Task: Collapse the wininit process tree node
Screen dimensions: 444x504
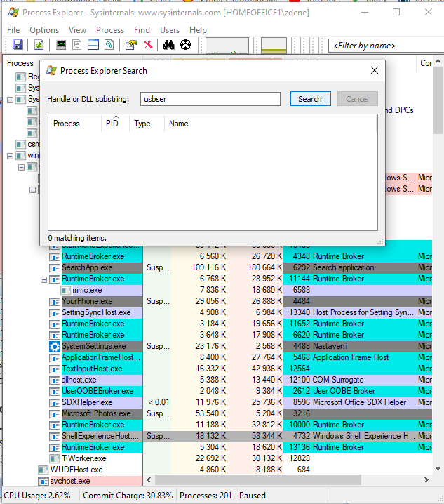Action: click(x=10, y=156)
